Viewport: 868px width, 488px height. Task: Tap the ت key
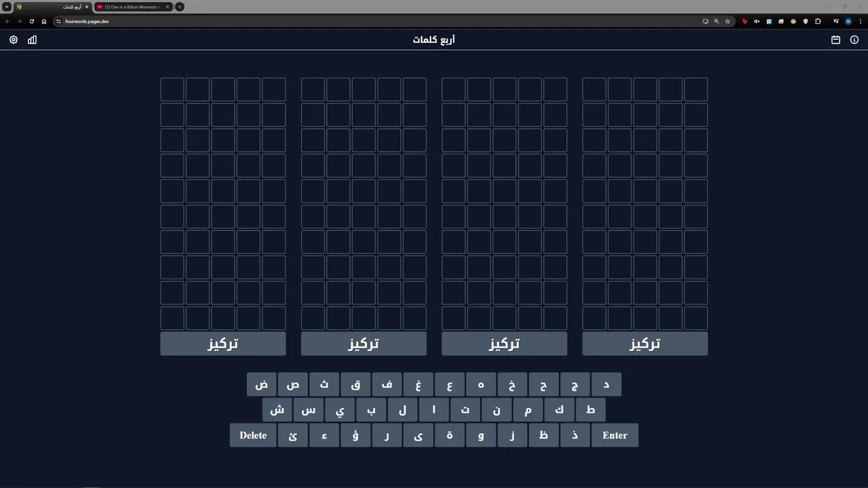[x=465, y=410]
